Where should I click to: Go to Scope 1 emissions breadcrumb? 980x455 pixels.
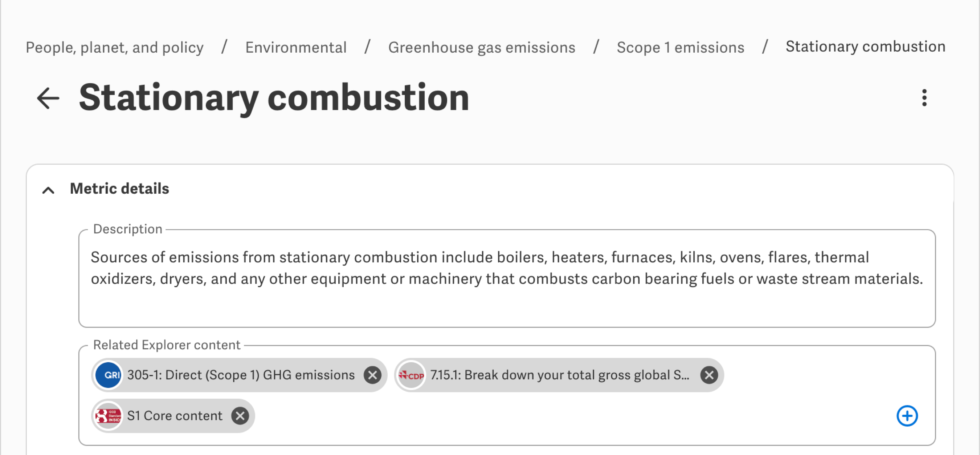tap(680, 48)
